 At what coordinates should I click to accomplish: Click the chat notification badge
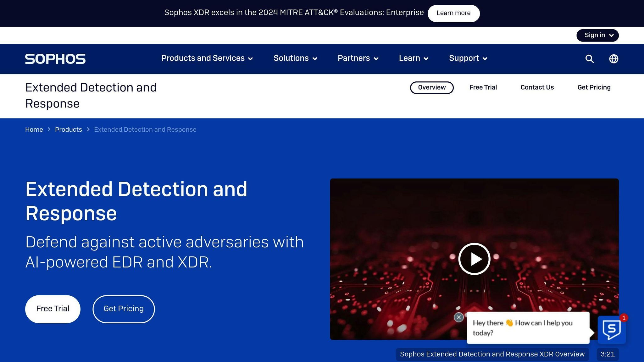coord(624,318)
